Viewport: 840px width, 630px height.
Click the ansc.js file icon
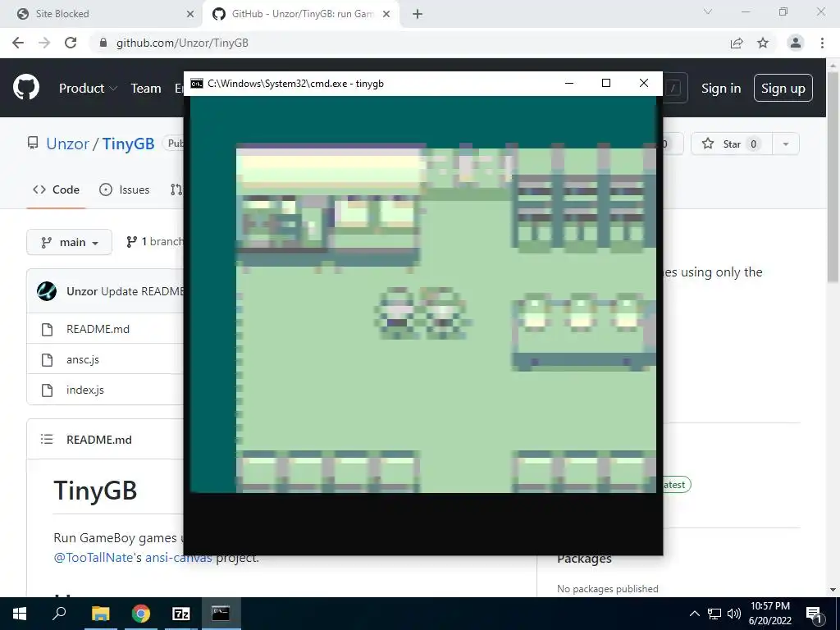tap(47, 359)
